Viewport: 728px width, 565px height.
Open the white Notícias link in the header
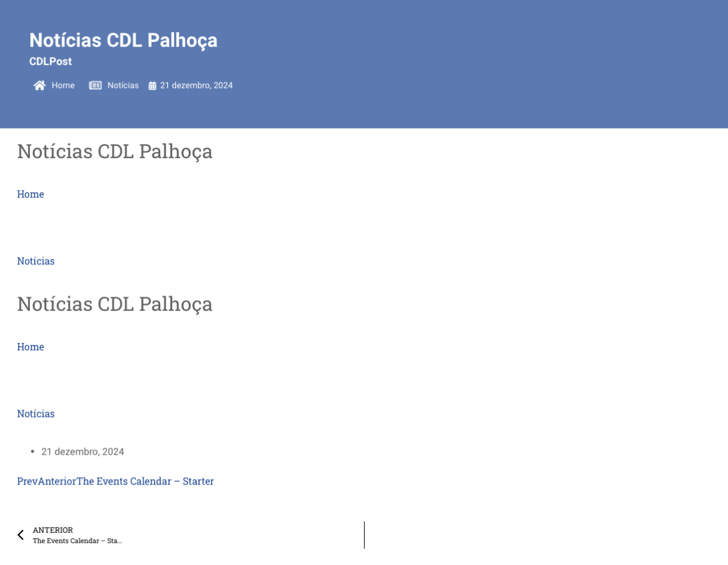click(x=123, y=85)
